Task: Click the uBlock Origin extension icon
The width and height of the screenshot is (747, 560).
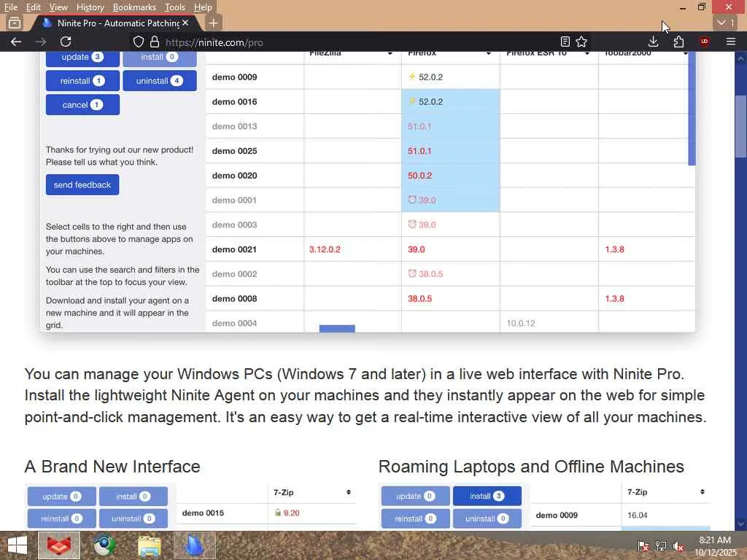Action: coord(704,42)
